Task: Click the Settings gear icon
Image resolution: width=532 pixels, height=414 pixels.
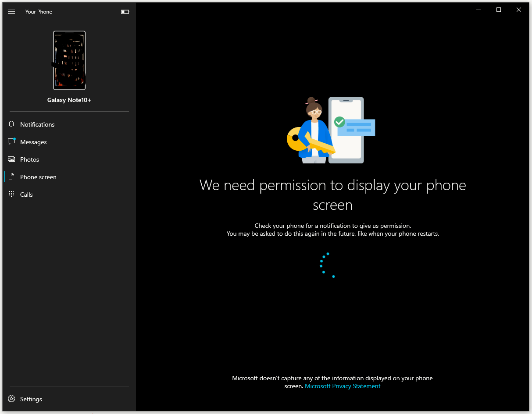Action: coord(11,399)
